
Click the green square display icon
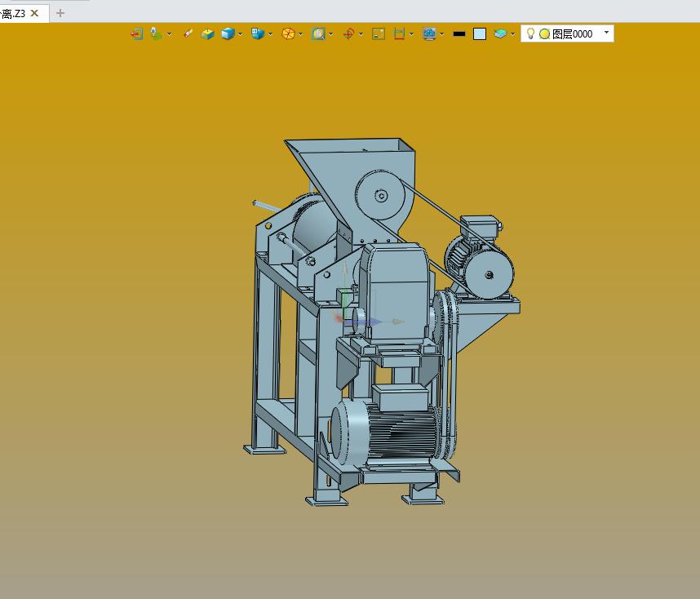coord(379,34)
